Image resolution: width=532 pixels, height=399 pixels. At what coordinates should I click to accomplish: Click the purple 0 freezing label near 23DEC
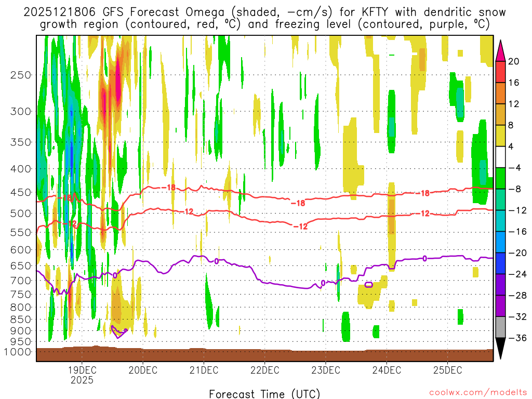[323, 283]
